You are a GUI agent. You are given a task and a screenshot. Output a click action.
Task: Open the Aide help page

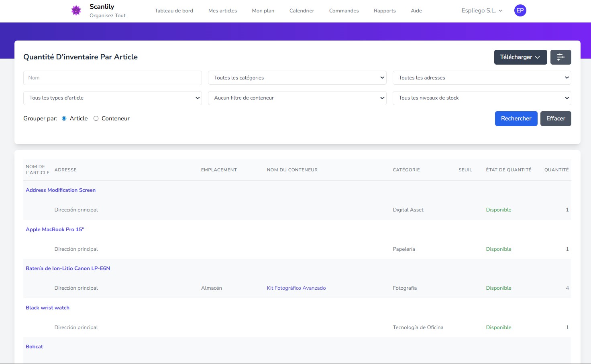[416, 11]
